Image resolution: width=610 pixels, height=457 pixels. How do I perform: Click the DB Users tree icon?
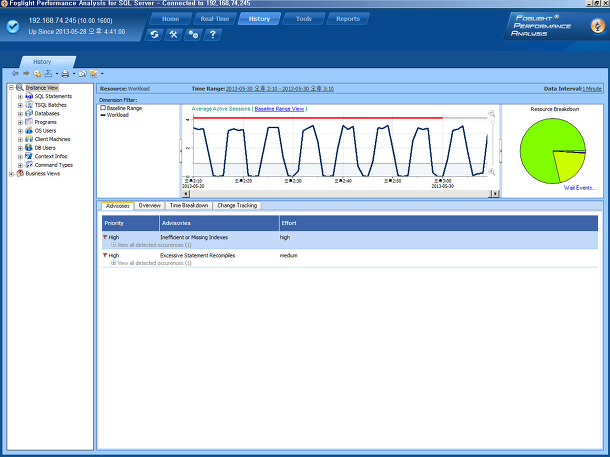(29, 147)
